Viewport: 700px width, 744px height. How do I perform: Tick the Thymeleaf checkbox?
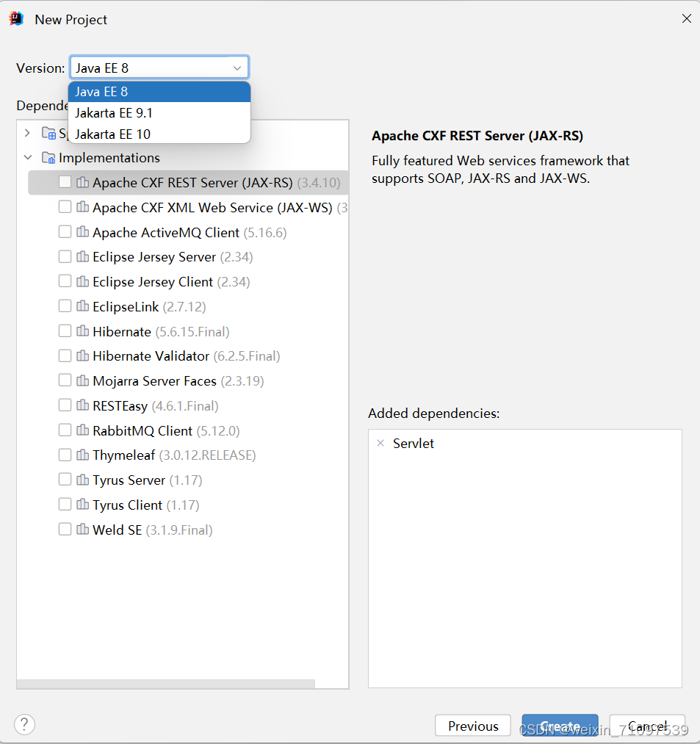(65, 455)
